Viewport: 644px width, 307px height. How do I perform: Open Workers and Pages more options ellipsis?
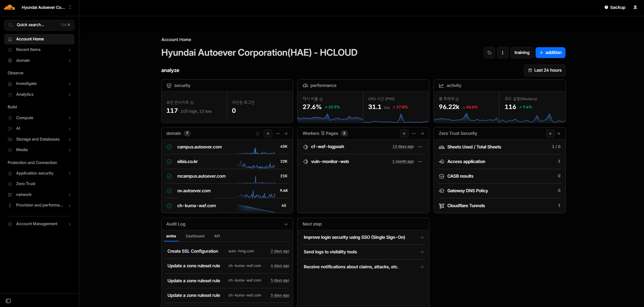[414, 133]
